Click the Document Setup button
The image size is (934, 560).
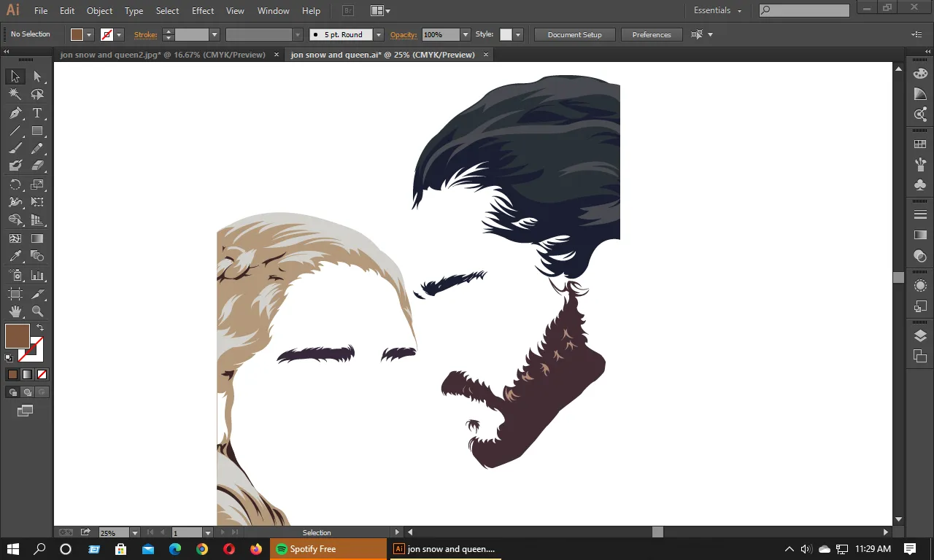click(x=575, y=34)
